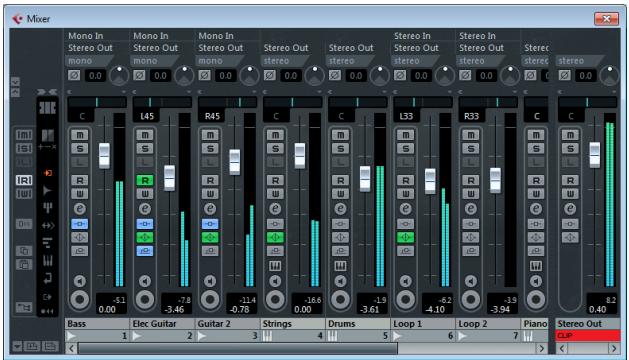Click the Drums volume value -3.61
629x360 pixels.
[369, 309]
